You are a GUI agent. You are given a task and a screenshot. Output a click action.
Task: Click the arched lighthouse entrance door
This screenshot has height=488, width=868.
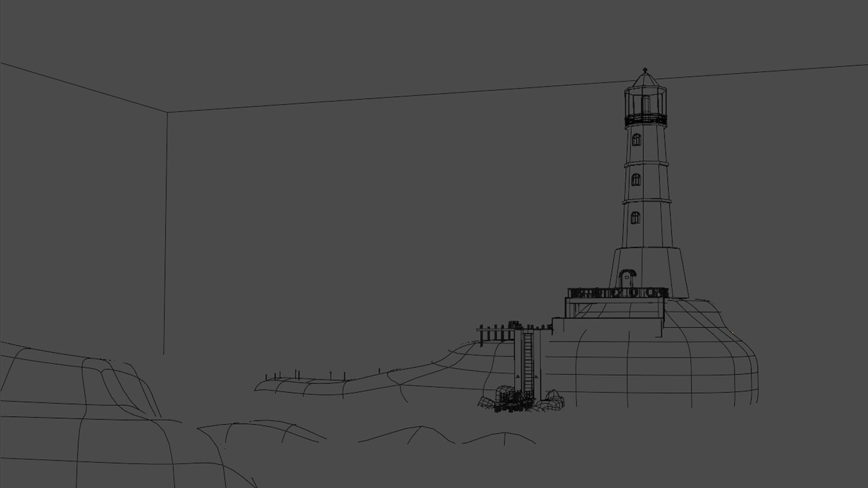coord(626,278)
